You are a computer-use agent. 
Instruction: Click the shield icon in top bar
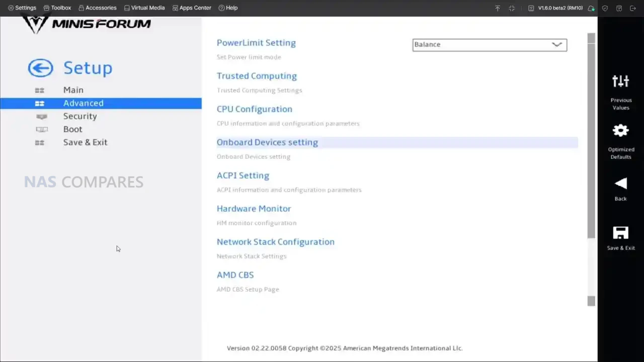click(x=605, y=8)
